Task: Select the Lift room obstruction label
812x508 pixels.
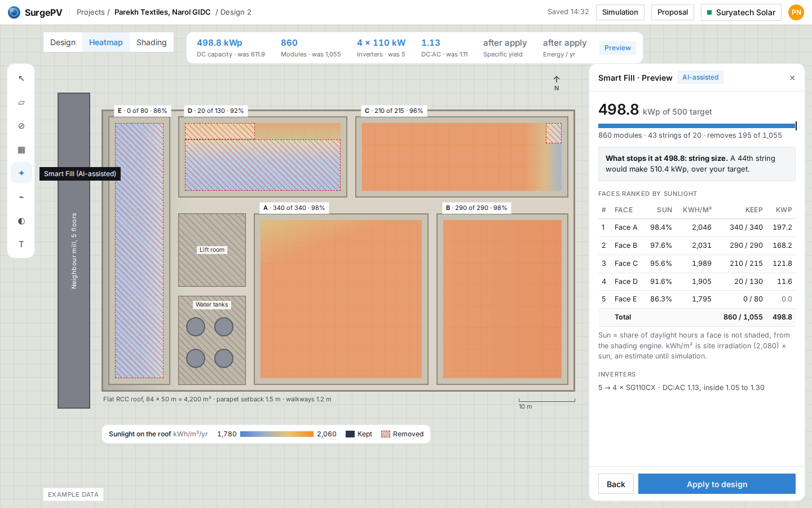Action: (x=212, y=249)
